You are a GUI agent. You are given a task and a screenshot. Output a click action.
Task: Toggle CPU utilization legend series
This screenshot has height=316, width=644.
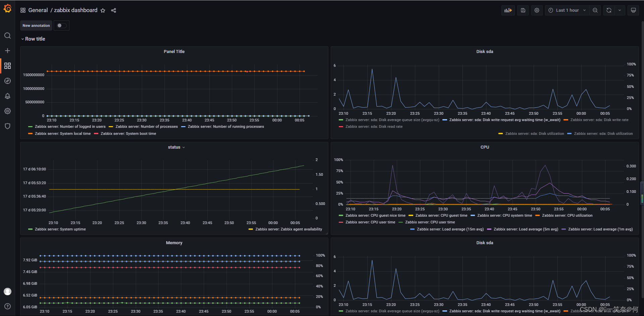(x=567, y=216)
